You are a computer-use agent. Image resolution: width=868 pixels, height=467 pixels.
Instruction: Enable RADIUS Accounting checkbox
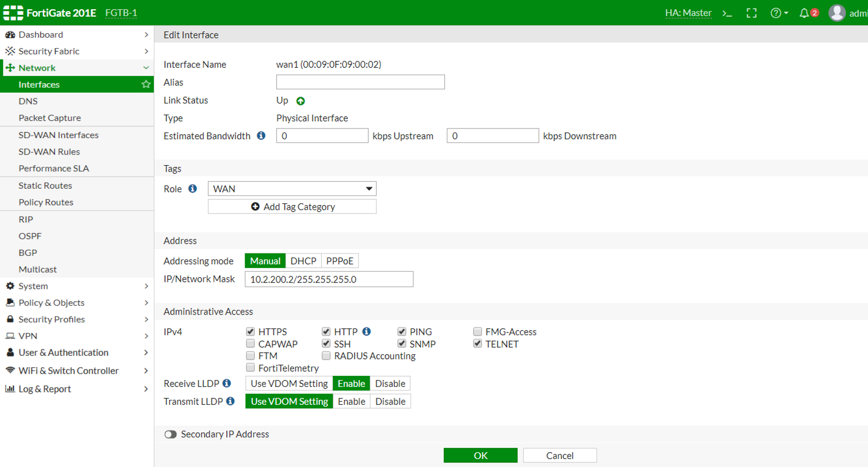point(326,355)
